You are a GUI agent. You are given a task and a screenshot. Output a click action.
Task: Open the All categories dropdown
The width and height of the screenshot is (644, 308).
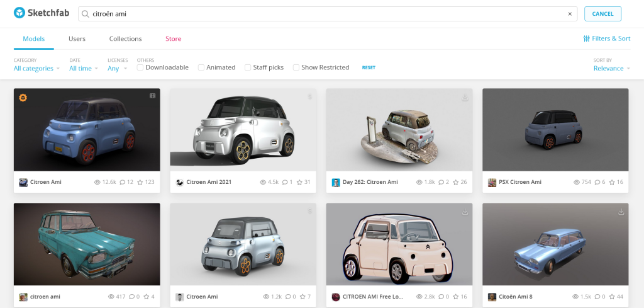(x=36, y=68)
